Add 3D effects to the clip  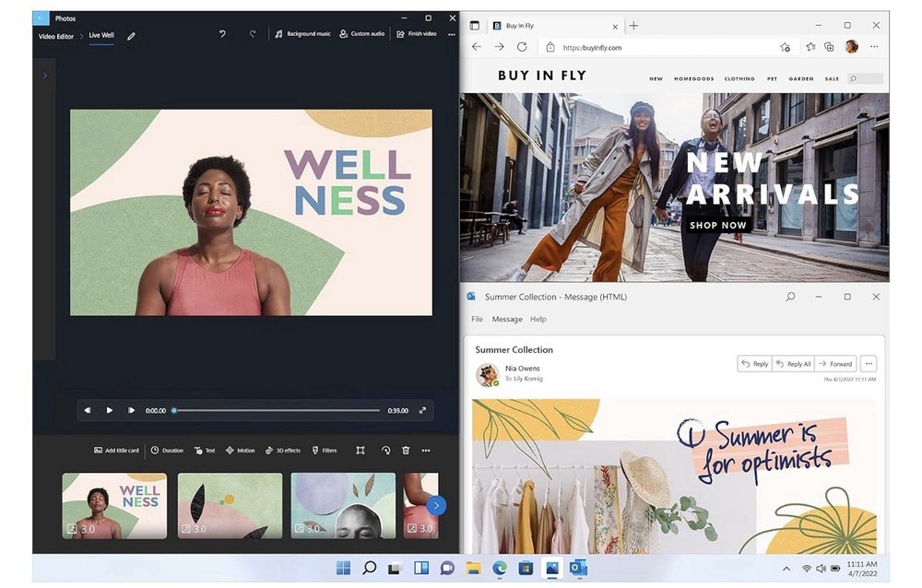click(x=282, y=451)
